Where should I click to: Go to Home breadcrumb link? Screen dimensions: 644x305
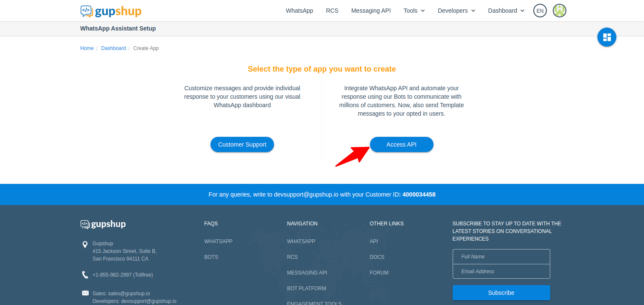tap(87, 48)
